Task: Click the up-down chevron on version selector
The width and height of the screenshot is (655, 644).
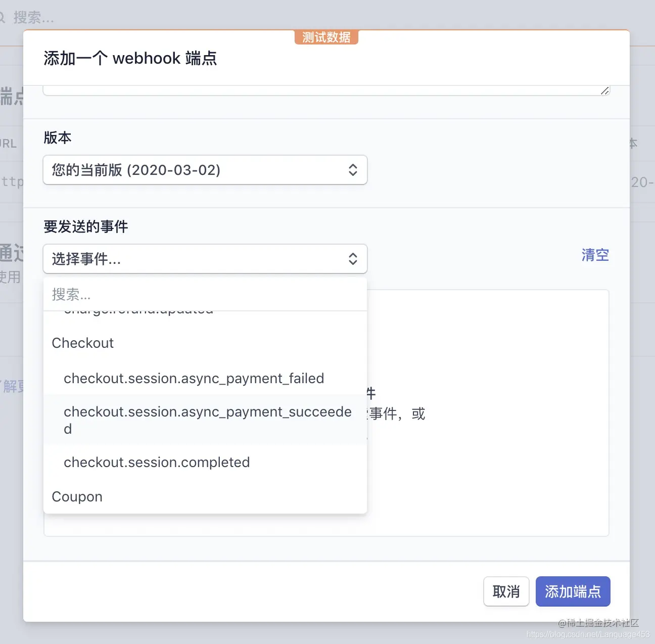Action: [x=353, y=170]
